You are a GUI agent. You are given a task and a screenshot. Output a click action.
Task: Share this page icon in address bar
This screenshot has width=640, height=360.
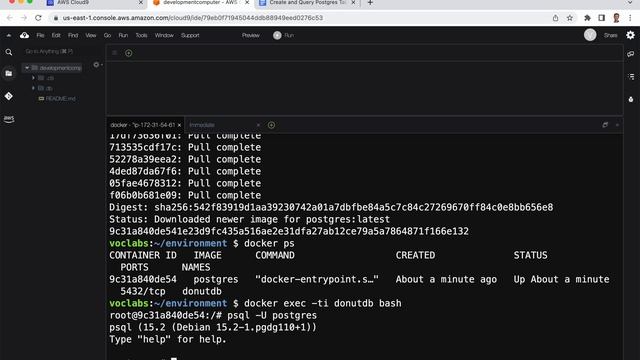(x=555, y=18)
